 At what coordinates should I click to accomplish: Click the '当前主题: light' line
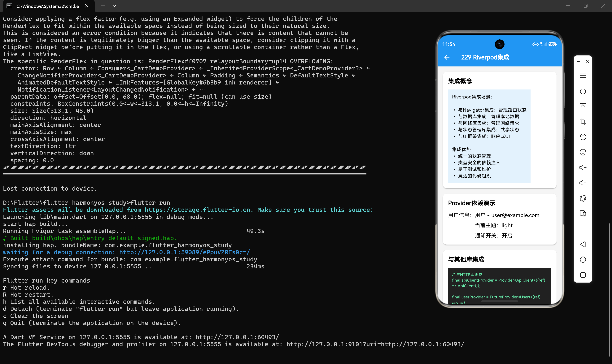tap(494, 225)
